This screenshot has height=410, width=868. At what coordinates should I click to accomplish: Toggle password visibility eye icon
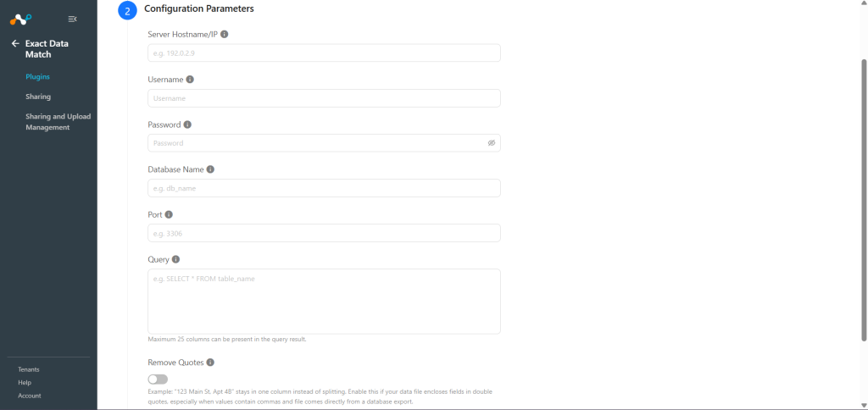tap(491, 143)
